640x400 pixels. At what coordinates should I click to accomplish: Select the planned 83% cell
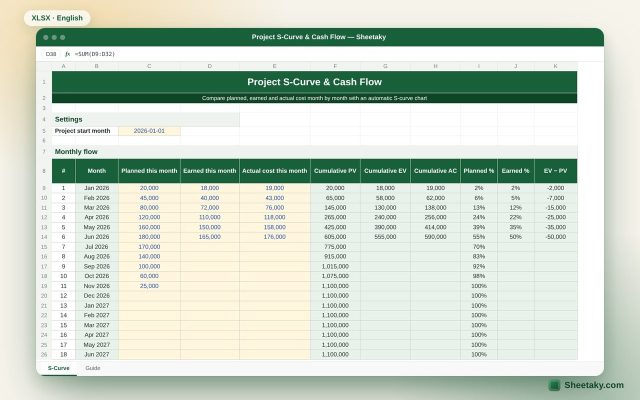pos(479,256)
